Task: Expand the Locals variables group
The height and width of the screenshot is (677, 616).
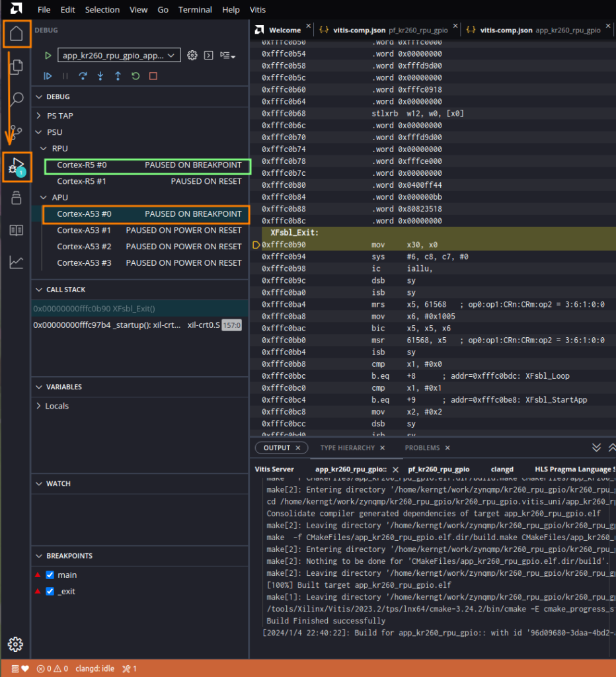Action: tap(39, 406)
